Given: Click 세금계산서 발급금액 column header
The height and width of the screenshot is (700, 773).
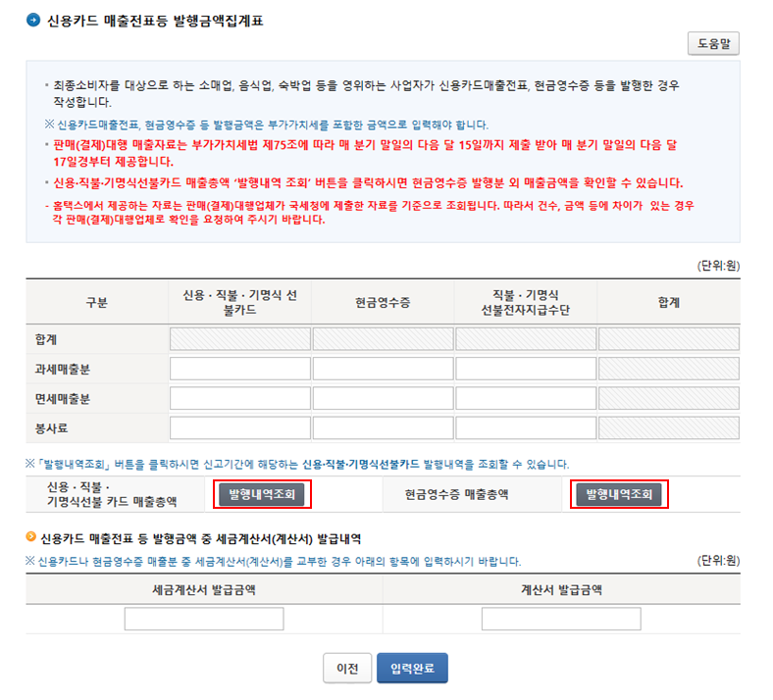Looking at the screenshot, I should point(204,589).
